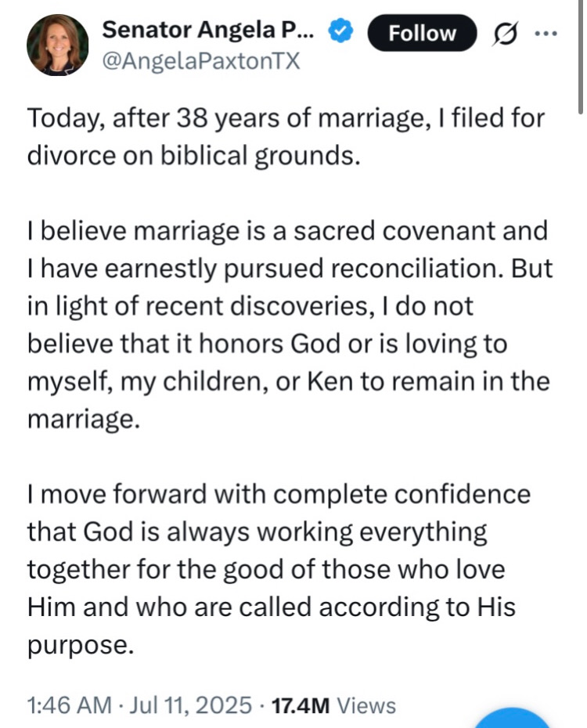Image resolution: width=587 pixels, height=728 pixels.
Task: Tap the blue floating action button
Action: point(512,719)
